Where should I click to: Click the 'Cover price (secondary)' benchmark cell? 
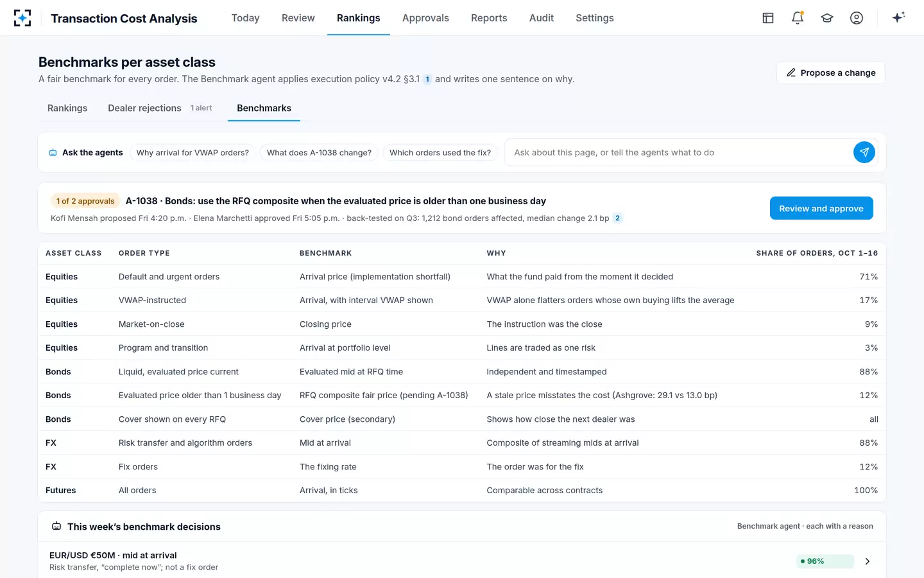point(347,419)
